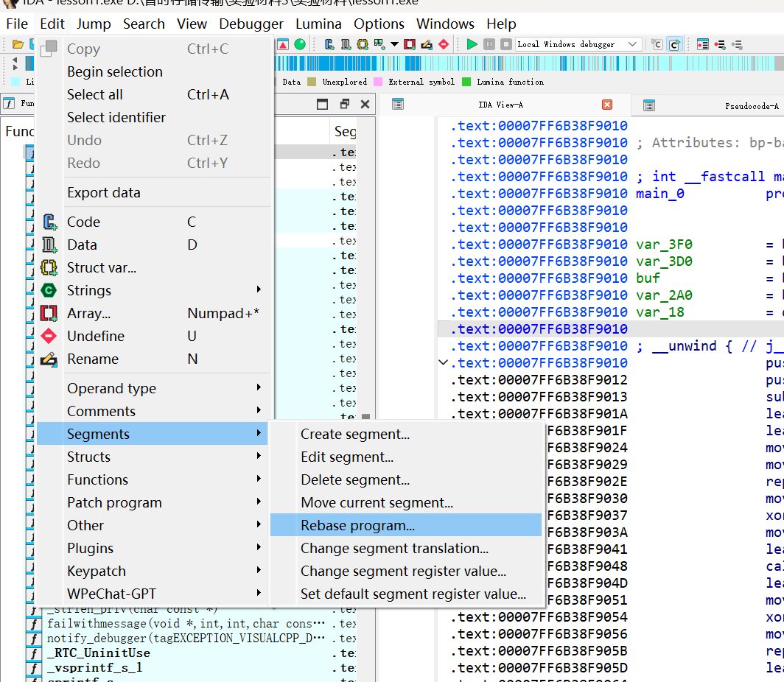The image size is (784, 682).
Task: Choose Rename in Edit menu
Action: pyautogui.click(x=153, y=359)
